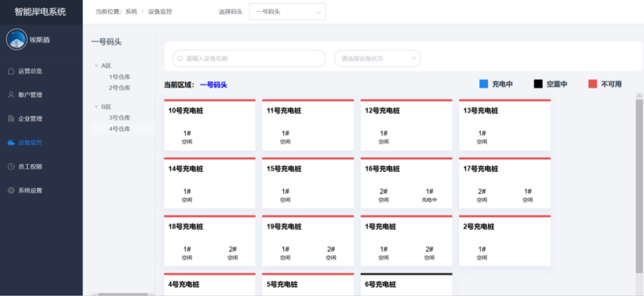
Task: Open 运营总览 via its home icon
Action: [11, 71]
